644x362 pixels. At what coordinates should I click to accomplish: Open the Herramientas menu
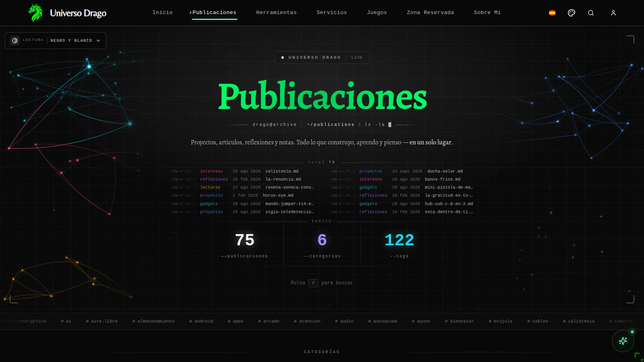pyautogui.click(x=277, y=12)
